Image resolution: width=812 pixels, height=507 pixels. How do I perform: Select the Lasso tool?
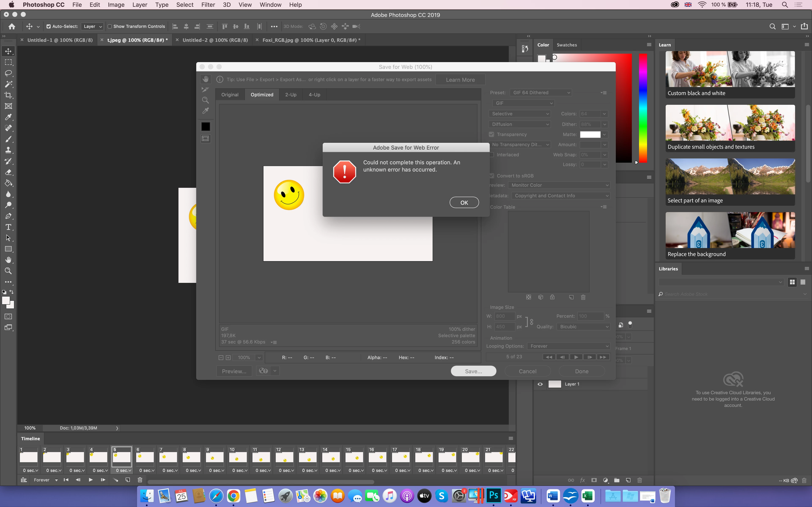click(8, 73)
